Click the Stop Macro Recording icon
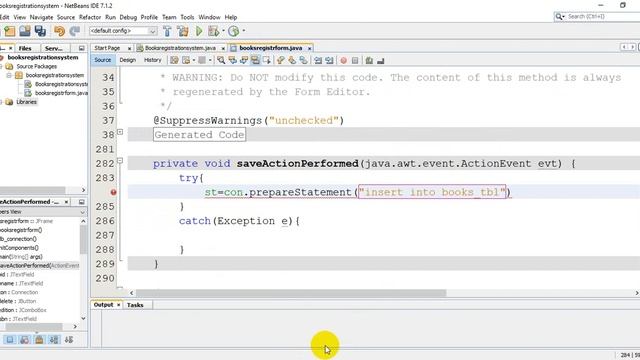The height and width of the screenshot is (360, 640). pos(355,60)
